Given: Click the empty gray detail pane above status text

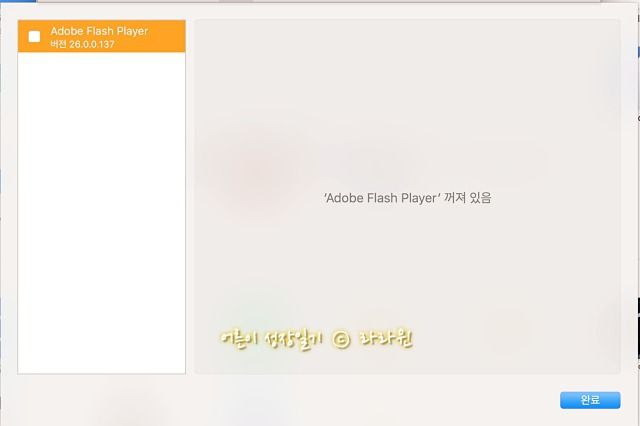Looking at the screenshot, I should 407,102.
